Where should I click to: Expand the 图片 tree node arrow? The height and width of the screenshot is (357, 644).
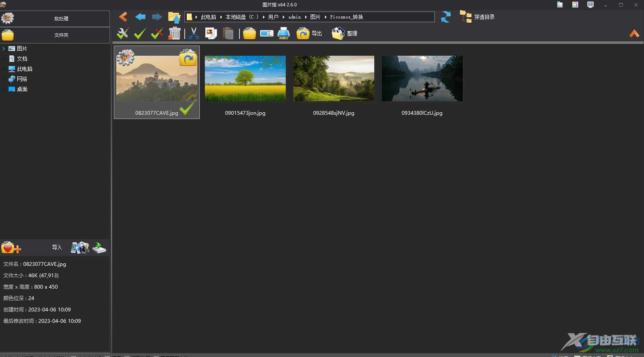pyautogui.click(x=4, y=49)
